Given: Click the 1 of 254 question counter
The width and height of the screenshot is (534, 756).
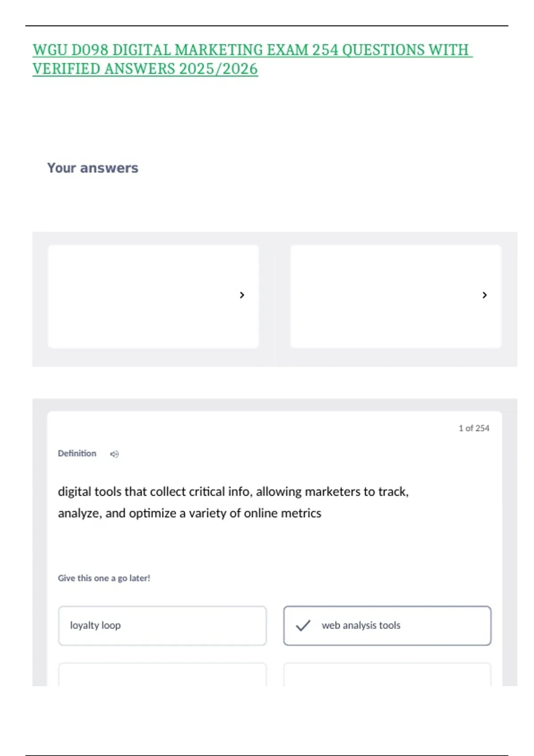Looking at the screenshot, I should pyautogui.click(x=474, y=428).
